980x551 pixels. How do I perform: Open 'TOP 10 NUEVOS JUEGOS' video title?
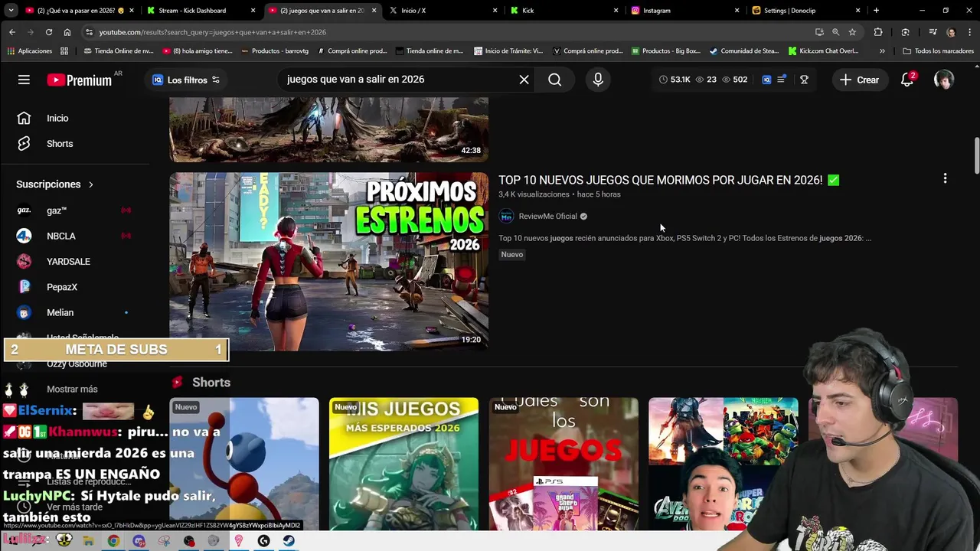click(668, 180)
